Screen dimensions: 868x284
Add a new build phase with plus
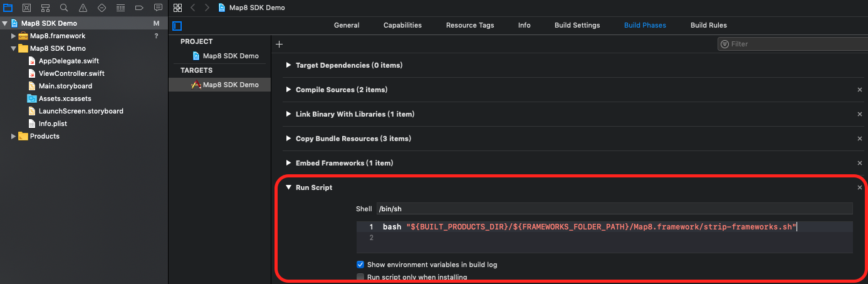280,44
